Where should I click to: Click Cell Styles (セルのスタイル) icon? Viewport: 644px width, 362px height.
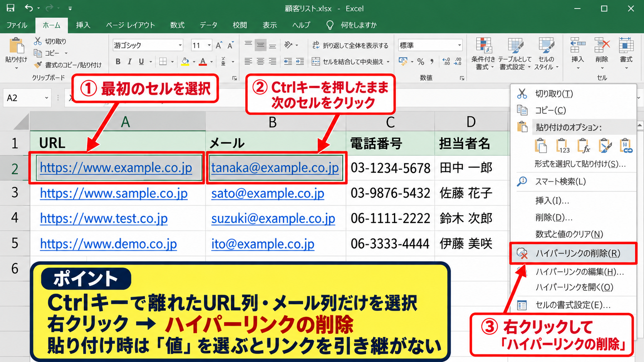[x=546, y=45]
